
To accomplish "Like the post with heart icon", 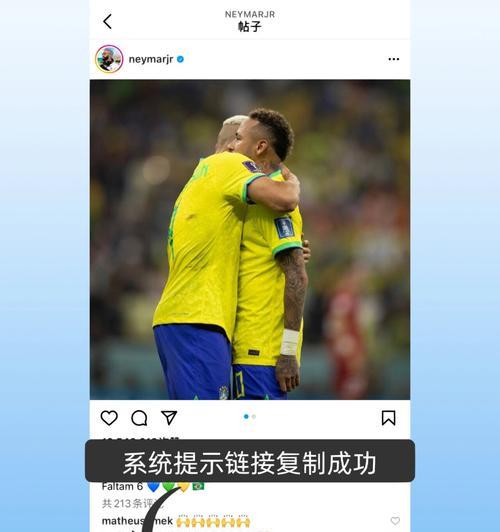I will point(109,418).
